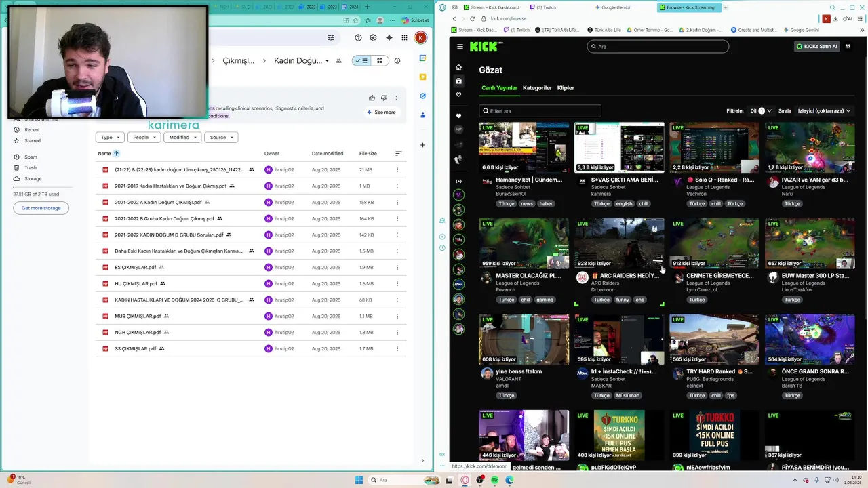
Task: Expand the Modified filter dropdown
Action: coord(182,137)
